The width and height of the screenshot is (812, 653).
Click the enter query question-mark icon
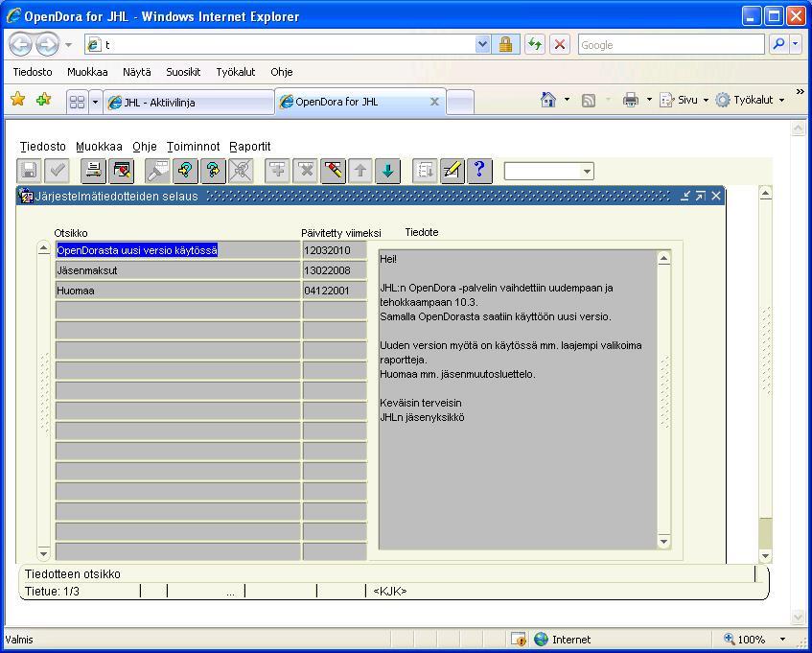click(185, 171)
